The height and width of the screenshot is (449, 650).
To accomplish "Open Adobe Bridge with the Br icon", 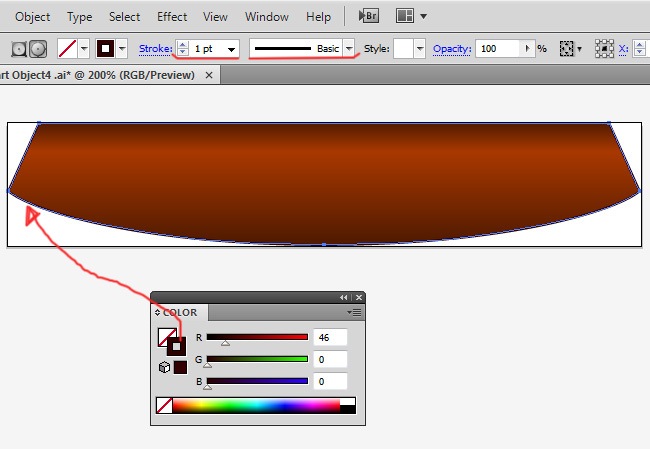I will click(x=369, y=17).
